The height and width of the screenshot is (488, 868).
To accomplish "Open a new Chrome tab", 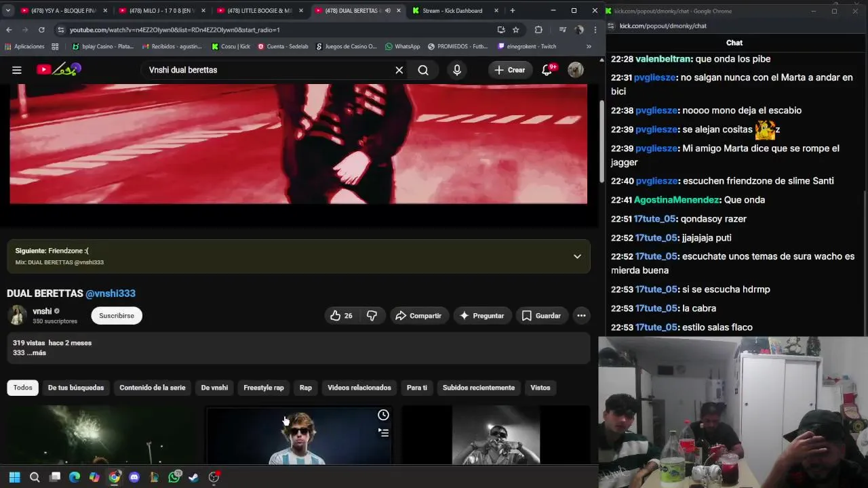I will (512, 11).
